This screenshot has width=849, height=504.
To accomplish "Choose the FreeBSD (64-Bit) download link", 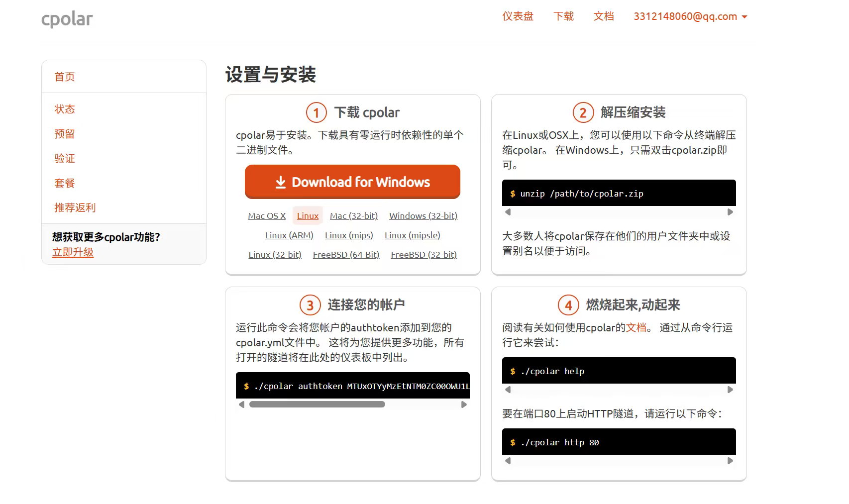I will click(x=346, y=255).
